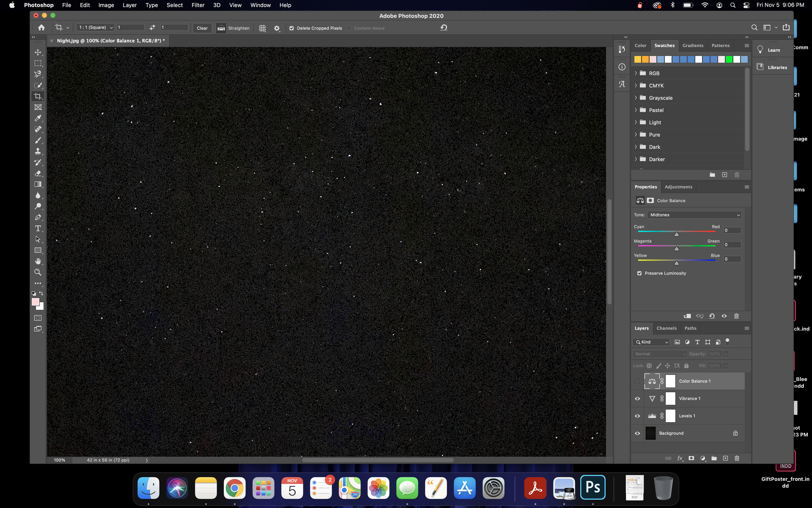The width and height of the screenshot is (812, 508).
Task: Delete adjustment via Properties trash icon
Action: tap(736, 316)
